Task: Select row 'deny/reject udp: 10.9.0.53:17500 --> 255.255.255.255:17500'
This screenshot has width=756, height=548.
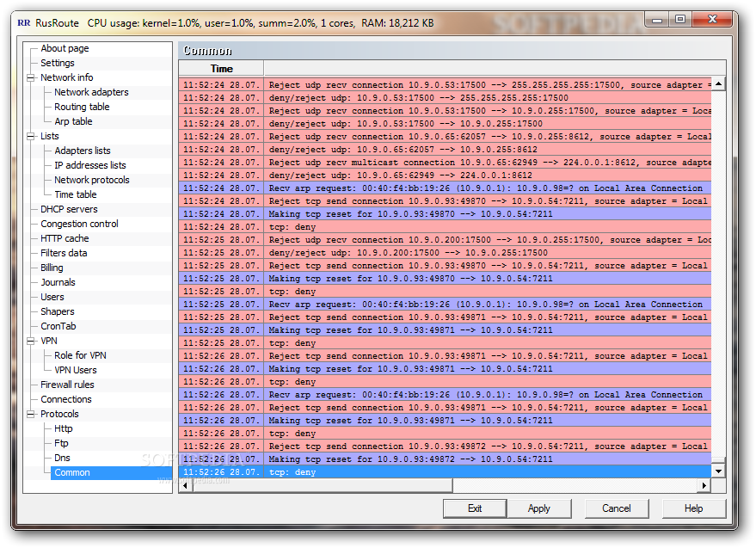Action: 445,98
